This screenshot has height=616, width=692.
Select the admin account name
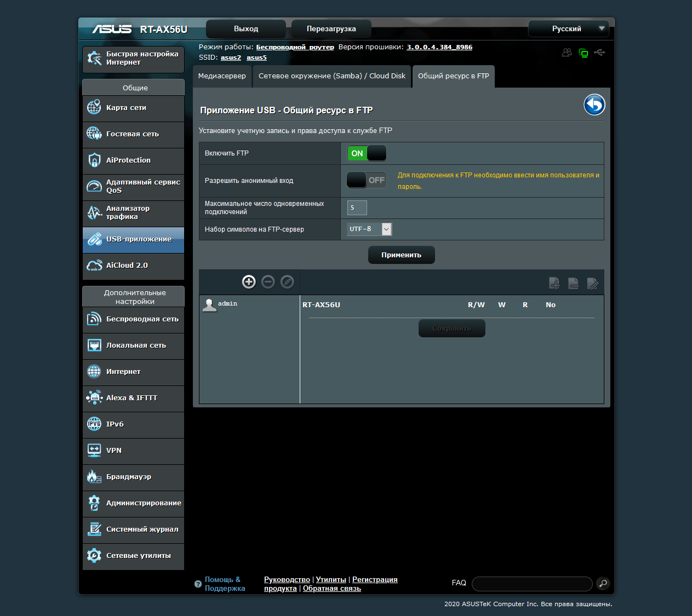click(x=227, y=303)
